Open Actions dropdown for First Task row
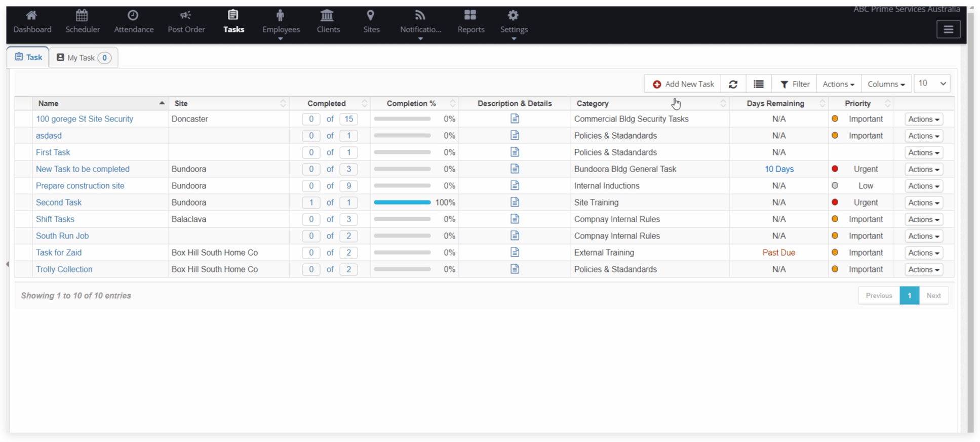The width and height of the screenshot is (980, 442). (x=924, y=152)
